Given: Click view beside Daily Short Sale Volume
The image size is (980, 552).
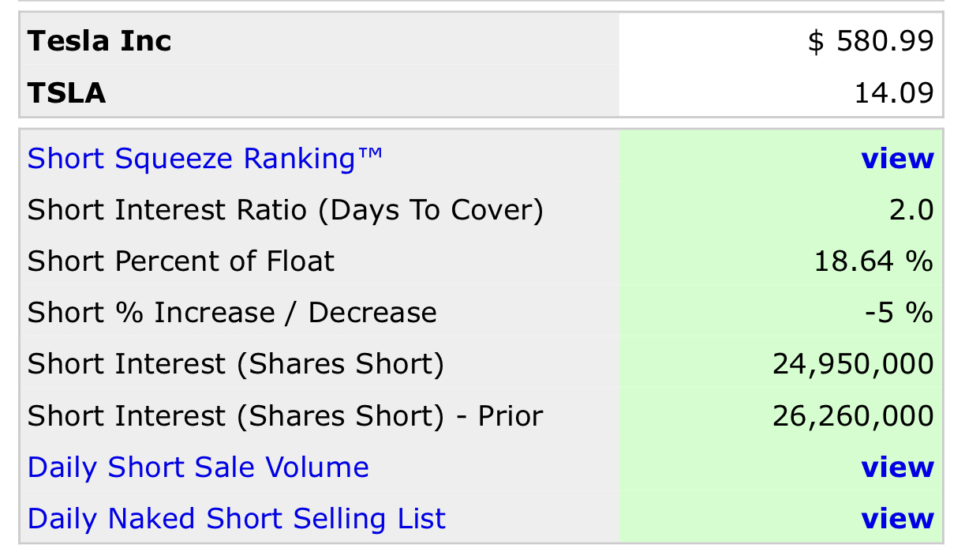Looking at the screenshot, I should [897, 468].
